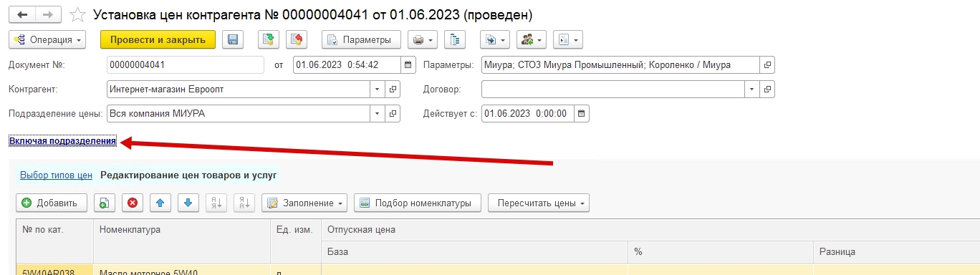
Task: Move the row down with blue arrow
Action: point(188,203)
